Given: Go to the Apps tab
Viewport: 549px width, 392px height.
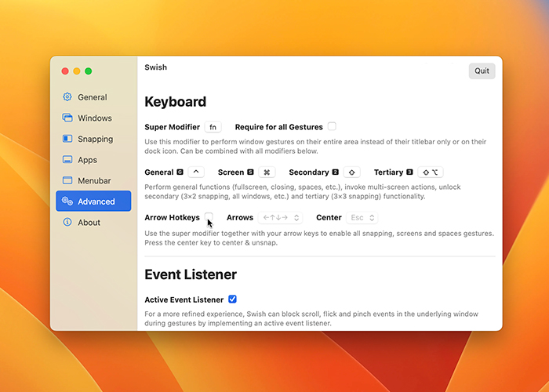Looking at the screenshot, I should [93, 160].
